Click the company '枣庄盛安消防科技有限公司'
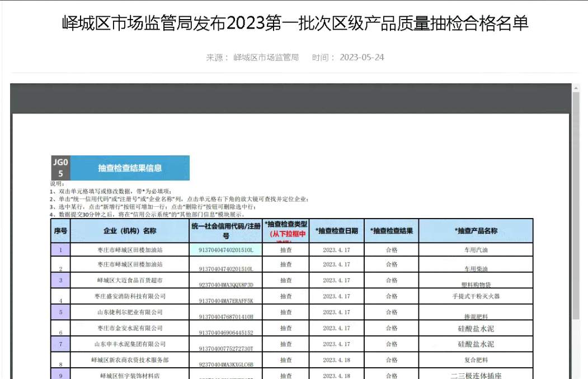This screenshot has height=379, width=588. point(130,296)
